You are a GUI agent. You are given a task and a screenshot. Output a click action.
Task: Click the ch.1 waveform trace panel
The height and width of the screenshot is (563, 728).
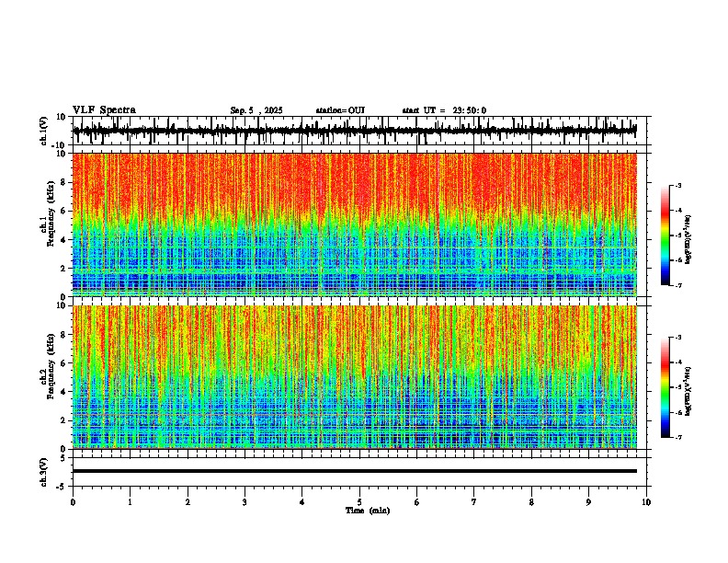coord(361,131)
